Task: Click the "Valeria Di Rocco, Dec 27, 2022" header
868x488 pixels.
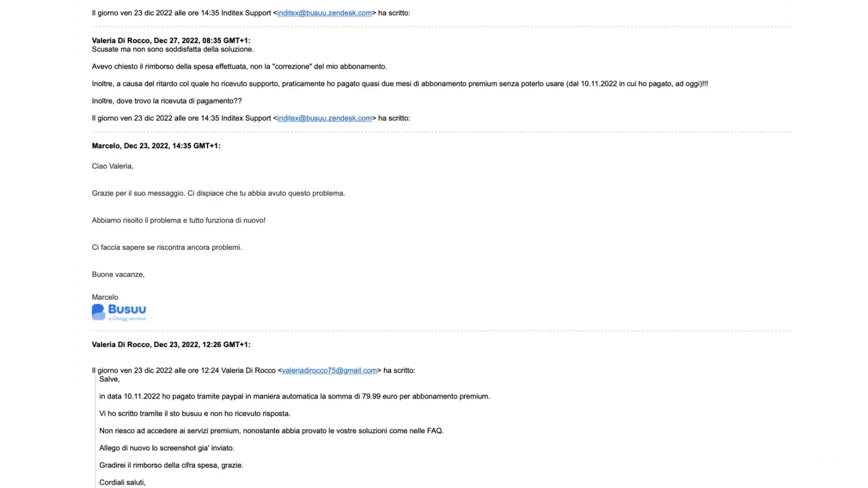Action: click(x=171, y=41)
